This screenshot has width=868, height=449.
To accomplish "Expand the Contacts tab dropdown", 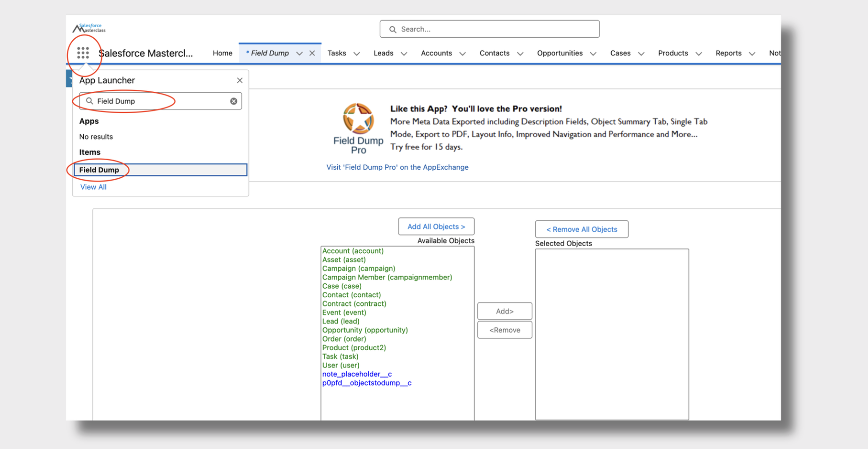I will 520,54.
